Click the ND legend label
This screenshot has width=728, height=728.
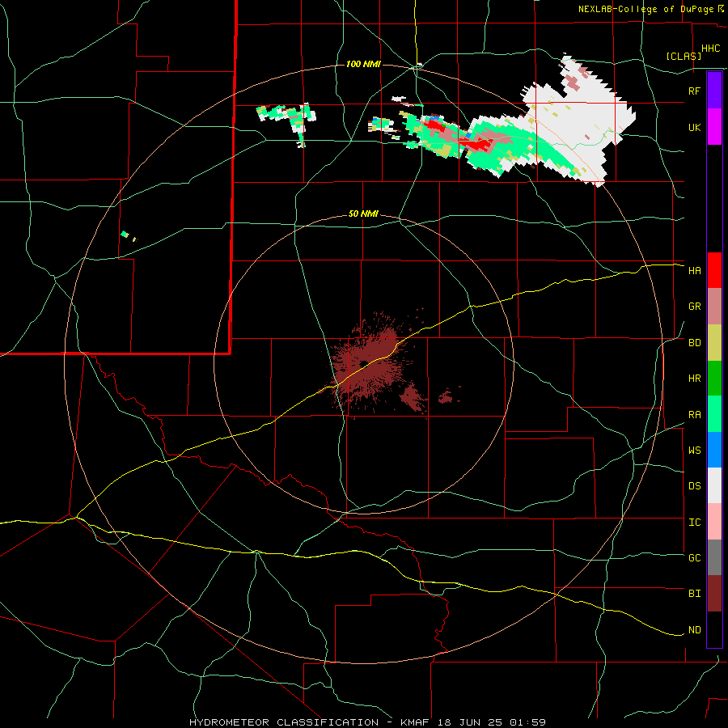694,630
